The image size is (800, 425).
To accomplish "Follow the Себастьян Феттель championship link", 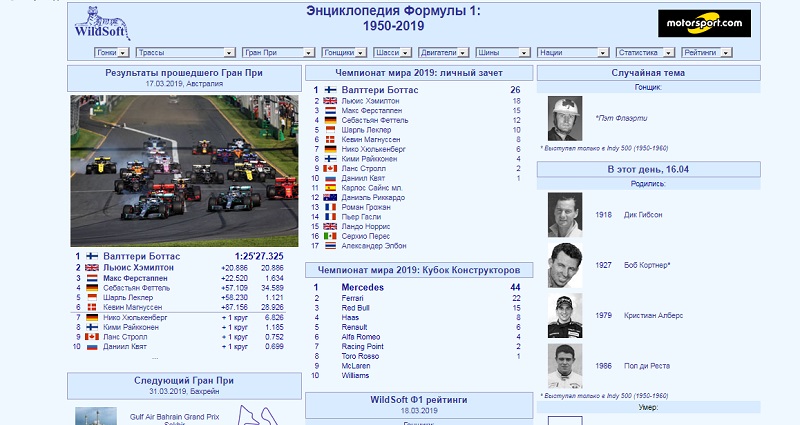I will click(x=373, y=120).
